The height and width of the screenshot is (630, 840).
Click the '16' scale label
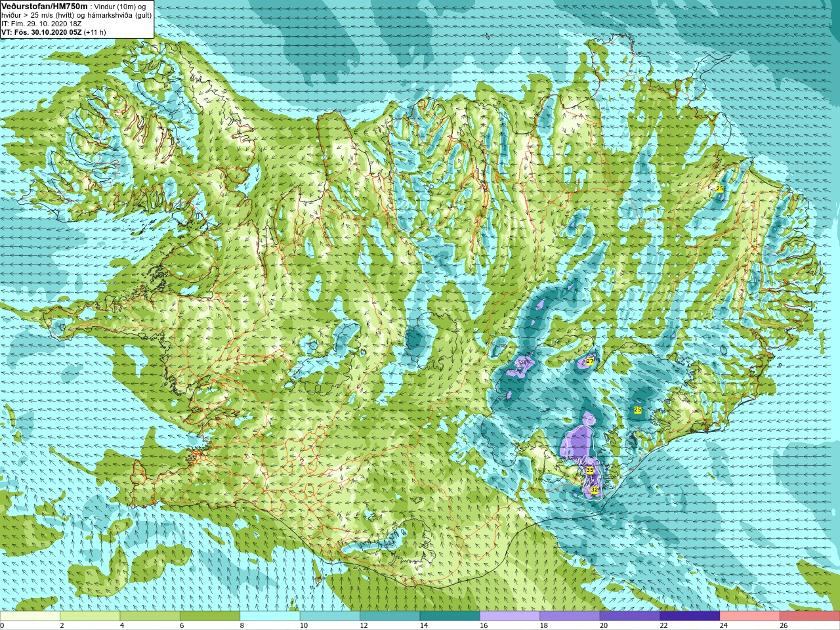pos(484,625)
